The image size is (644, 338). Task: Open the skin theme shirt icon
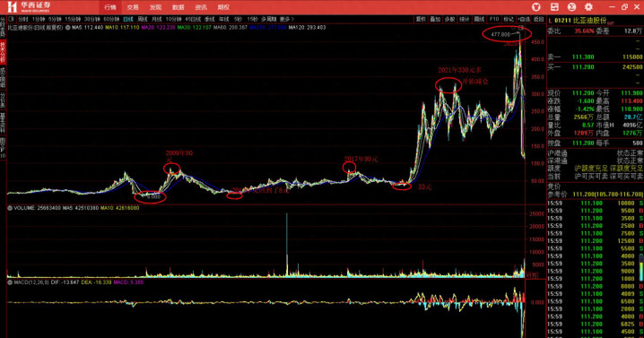[x=536, y=7]
